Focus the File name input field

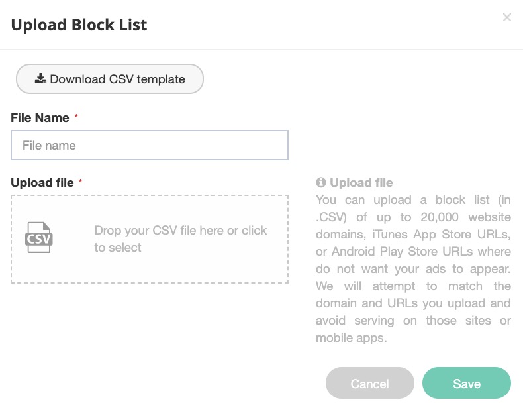point(150,145)
